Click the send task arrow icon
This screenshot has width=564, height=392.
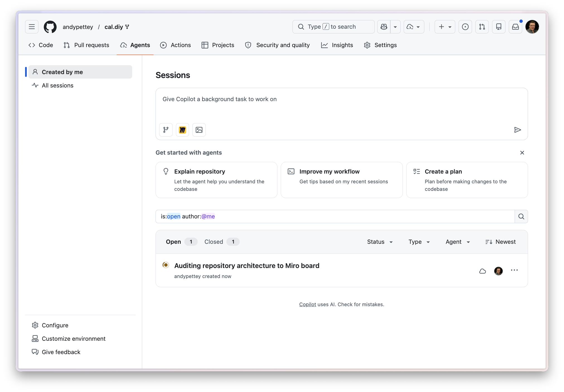pos(517,130)
